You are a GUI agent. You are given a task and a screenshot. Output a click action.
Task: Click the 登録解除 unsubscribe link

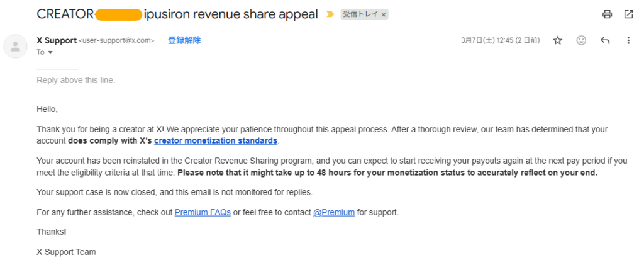tap(184, 40)
